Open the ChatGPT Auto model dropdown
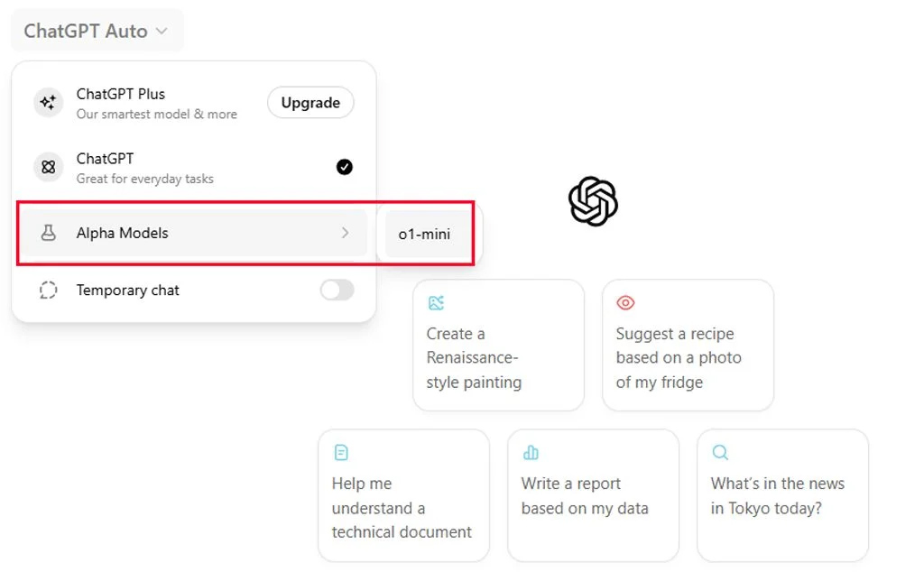 click(x=97, y=31)
